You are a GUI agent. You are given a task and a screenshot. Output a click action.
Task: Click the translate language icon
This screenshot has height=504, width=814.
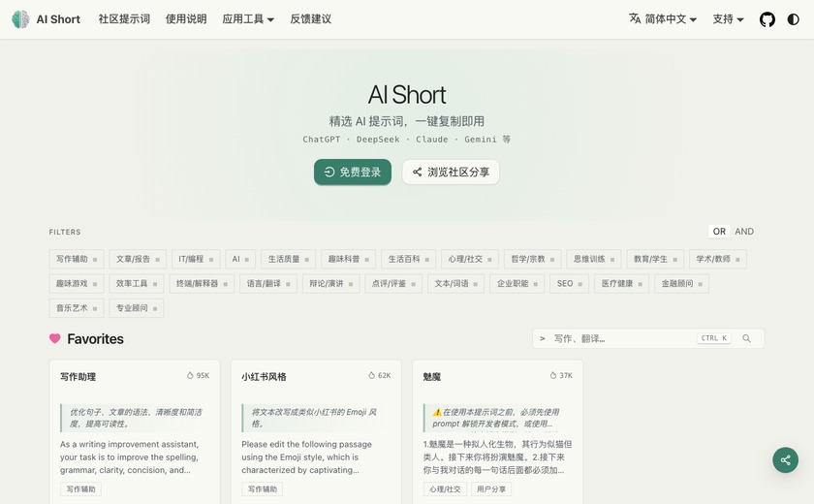(635, 18)
